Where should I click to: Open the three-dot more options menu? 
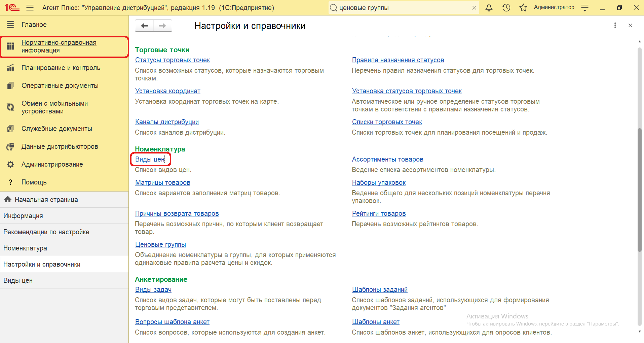[x=615, y=25]
